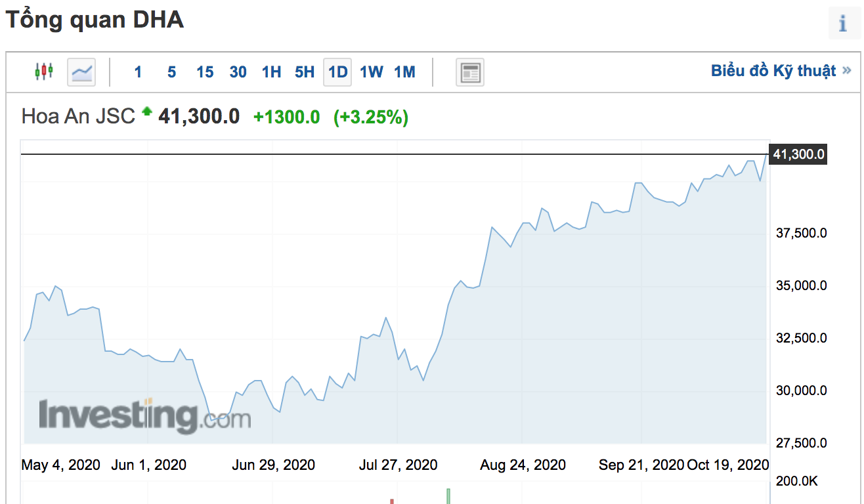
Task: Select the 30 minute interval
Action: tap(238, 72)
